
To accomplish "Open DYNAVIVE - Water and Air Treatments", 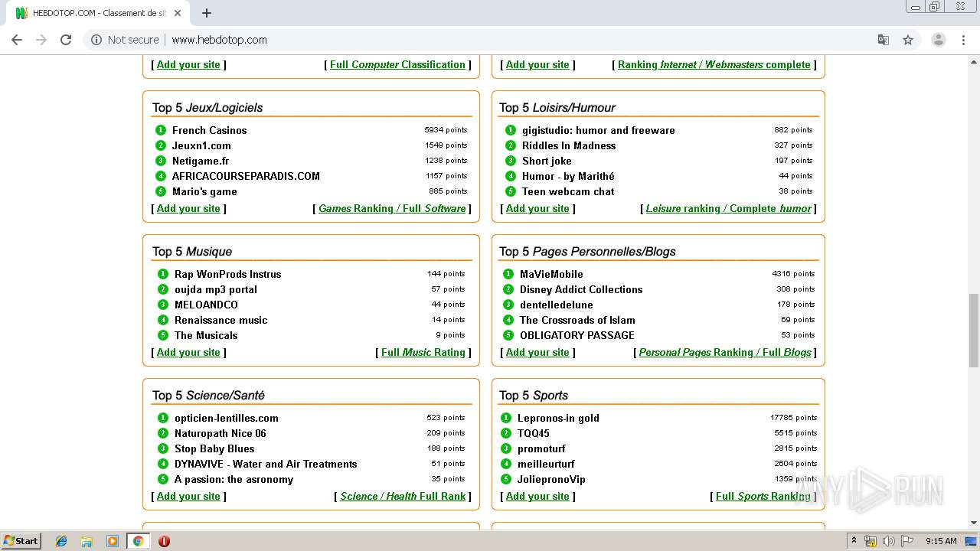I will [266, 464].
